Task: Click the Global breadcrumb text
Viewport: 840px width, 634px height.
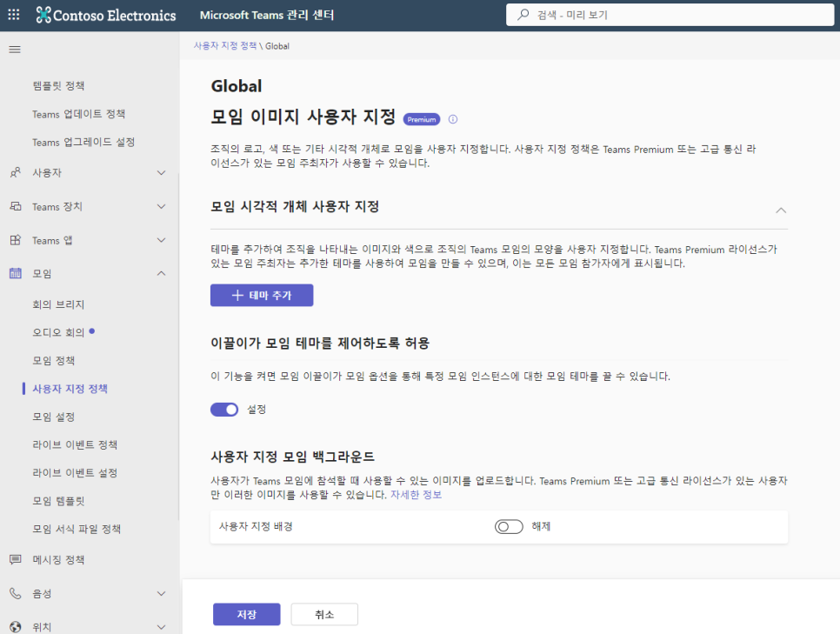Action: (x=277, y=46)
